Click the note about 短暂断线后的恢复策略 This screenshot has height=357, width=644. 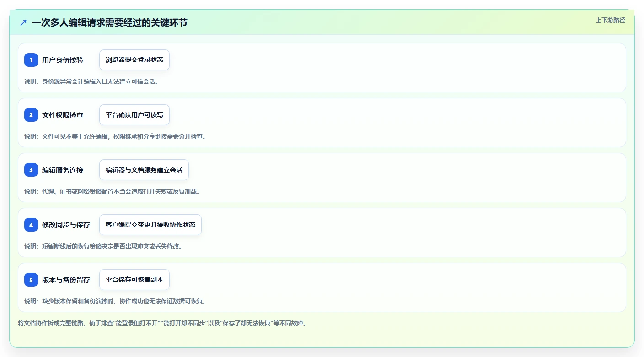pos(103,246)
